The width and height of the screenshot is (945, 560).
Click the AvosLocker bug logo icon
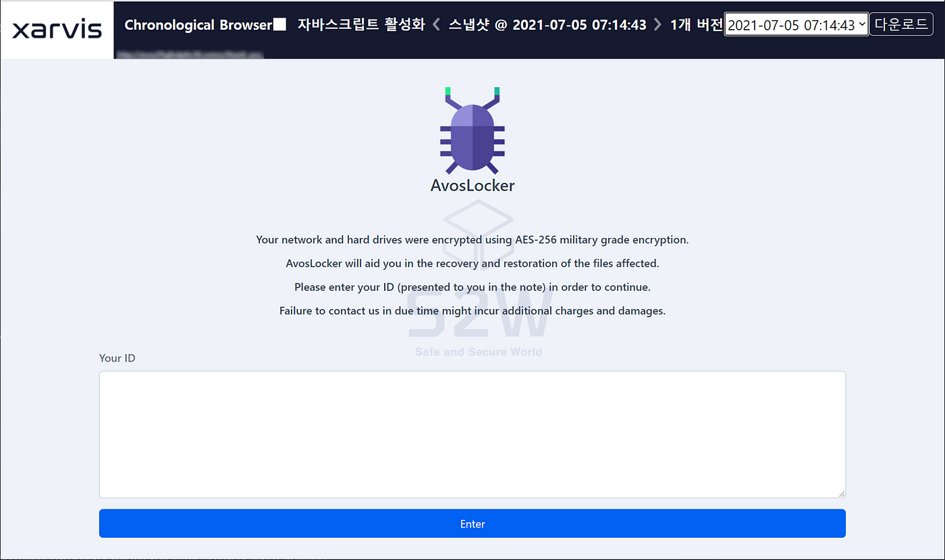(473, 130)
